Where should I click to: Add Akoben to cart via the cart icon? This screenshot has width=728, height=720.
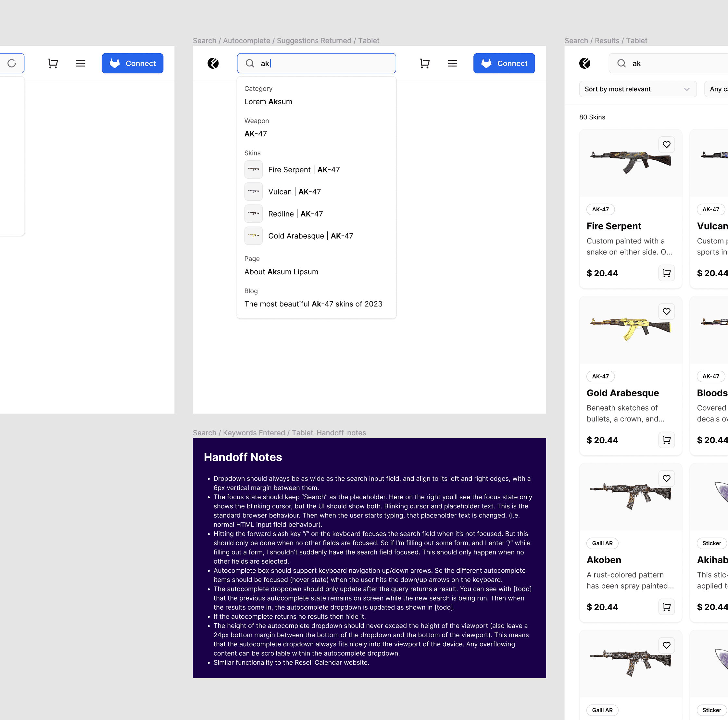pyautogui.click(x=666, y=607)
